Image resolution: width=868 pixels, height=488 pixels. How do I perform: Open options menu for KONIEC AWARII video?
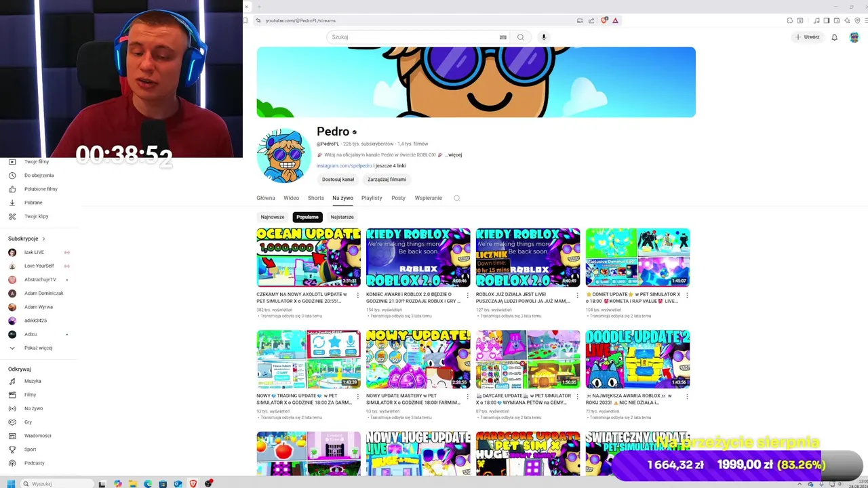pos(467,295)
